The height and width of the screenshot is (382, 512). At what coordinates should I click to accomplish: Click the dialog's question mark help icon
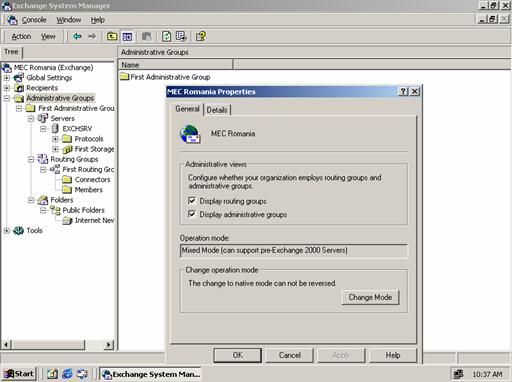coord(403,91)
